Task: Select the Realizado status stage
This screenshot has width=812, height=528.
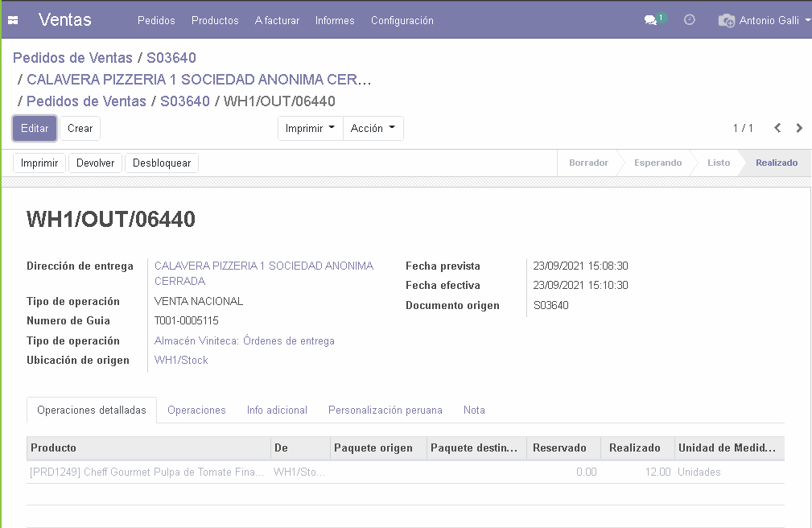Action: pos(776,163)
